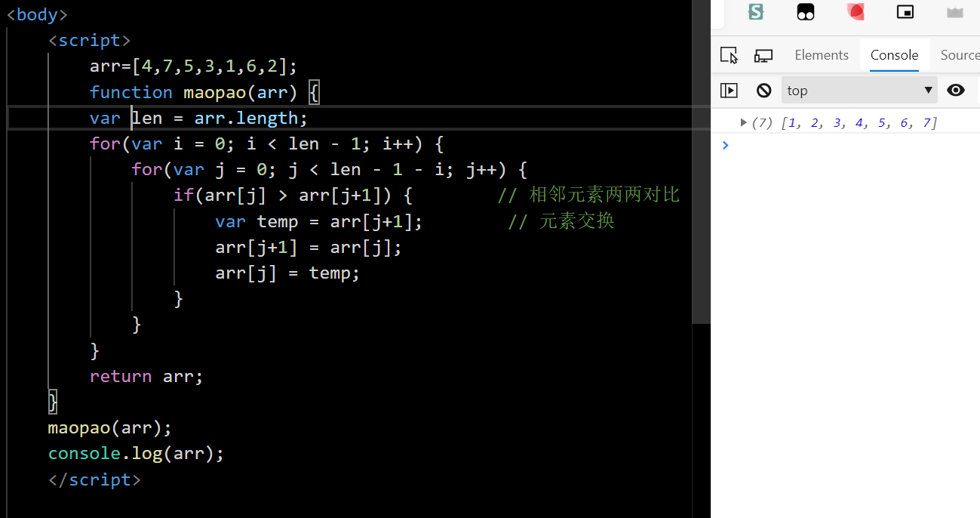Activate the inspect element picker tool

pos(729,55)
